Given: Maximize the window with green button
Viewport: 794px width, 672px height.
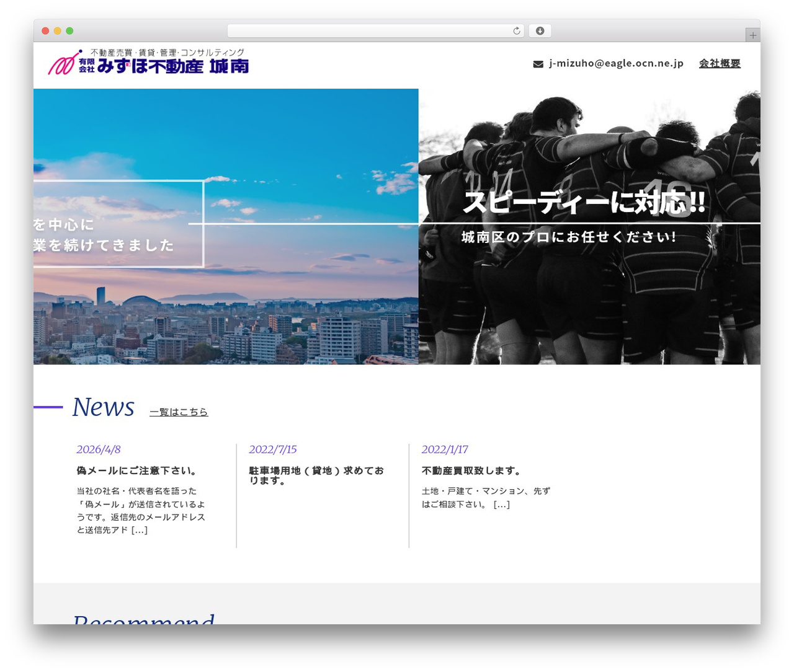Looking at the screenshot, I should [x=69, y=31].
